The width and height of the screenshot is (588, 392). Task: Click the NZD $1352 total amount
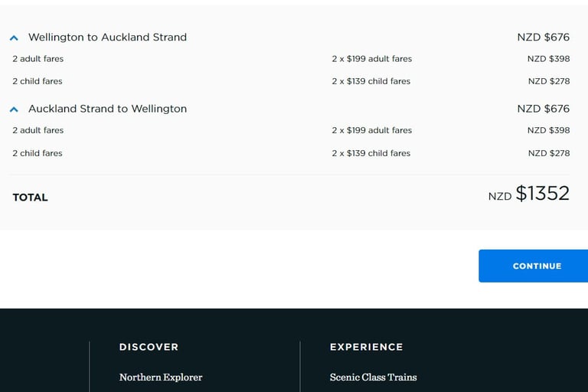pyautogui.click(x=529, y=194)
